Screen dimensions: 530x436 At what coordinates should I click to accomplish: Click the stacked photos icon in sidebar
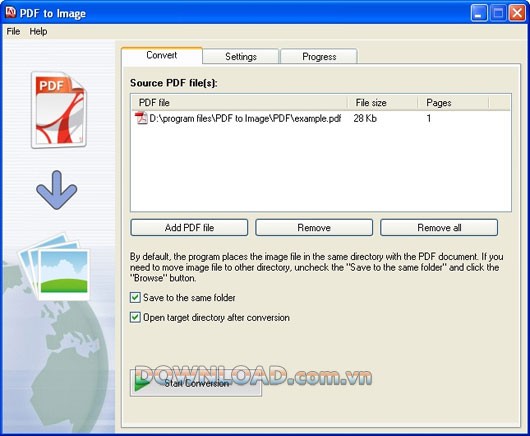[55, 267]
